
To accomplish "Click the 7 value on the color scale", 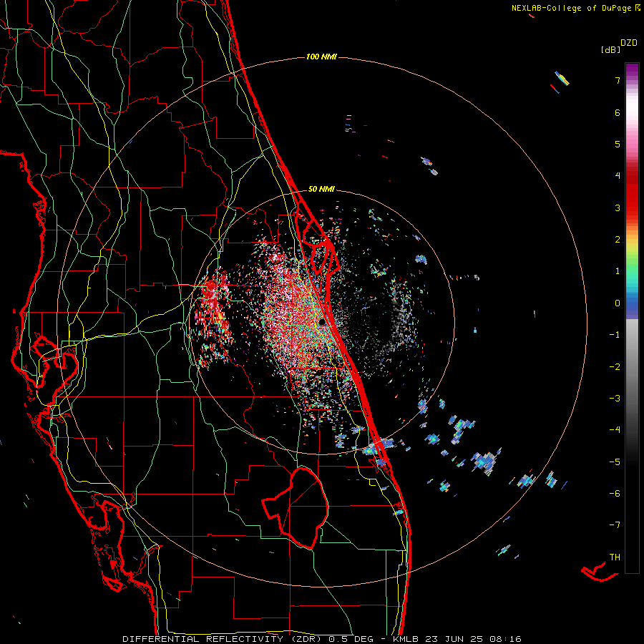I will [618, 80].
